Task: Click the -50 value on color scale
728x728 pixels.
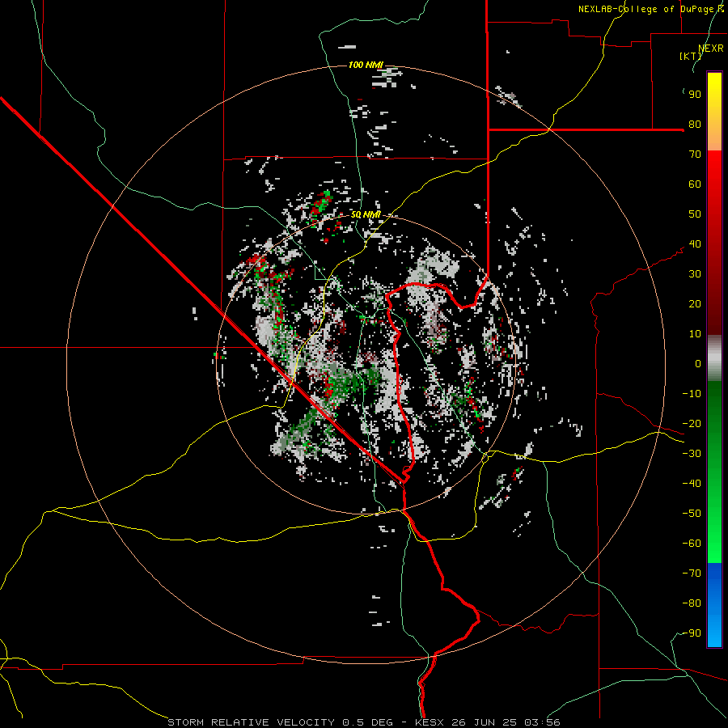Action: pos(692,514)
